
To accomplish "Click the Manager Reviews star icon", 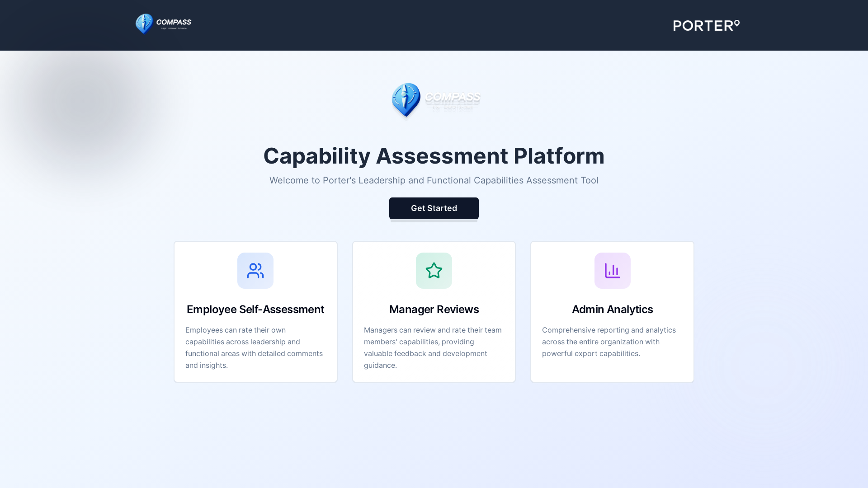I will click(x=434, y=271).
